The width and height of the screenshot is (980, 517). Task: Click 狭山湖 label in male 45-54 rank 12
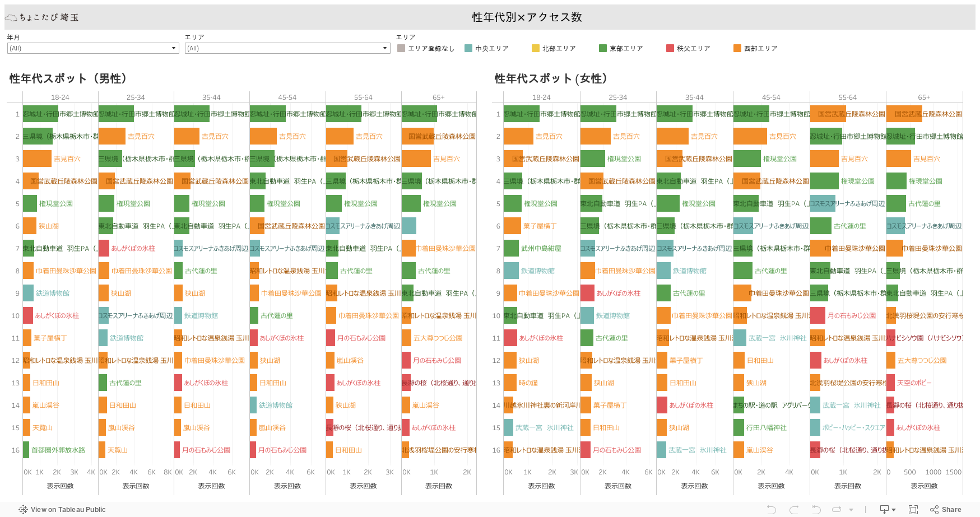pos(270,360)
